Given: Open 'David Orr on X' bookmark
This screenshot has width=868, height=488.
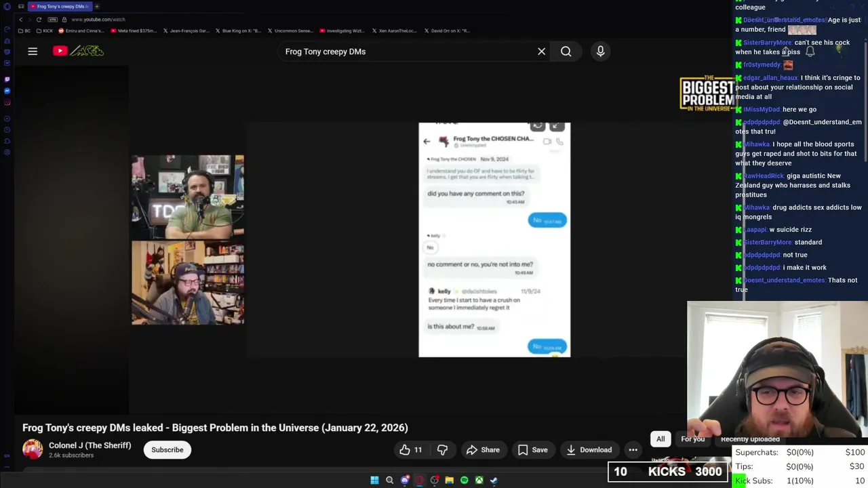Looking at the screenshot, I should (x=447, y=30).
